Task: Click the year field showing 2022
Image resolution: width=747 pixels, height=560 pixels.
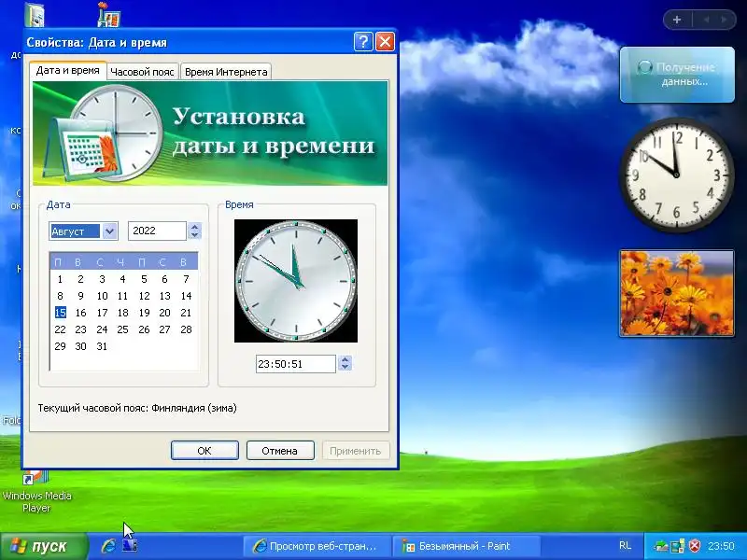Action: (157, 231)
